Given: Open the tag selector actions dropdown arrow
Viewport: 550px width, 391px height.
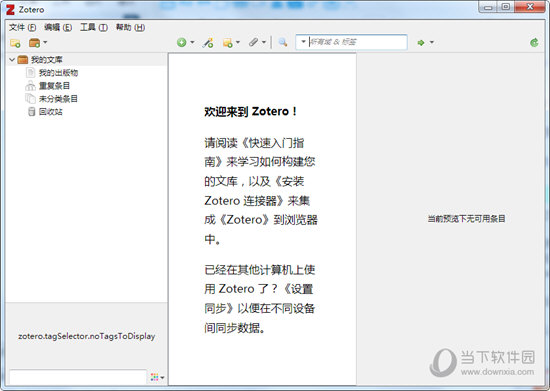Looking at the screenshot, I should click(x=162, y=378).
